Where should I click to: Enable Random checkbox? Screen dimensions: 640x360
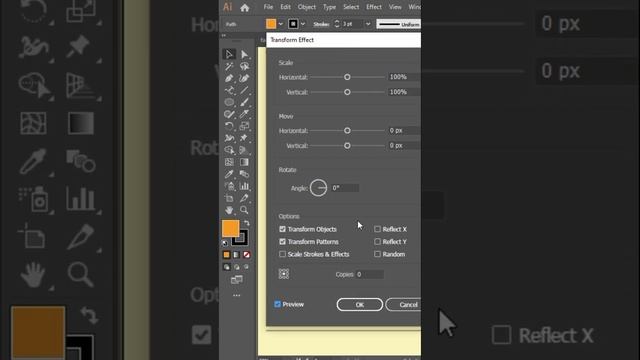(x=378, y=254)
